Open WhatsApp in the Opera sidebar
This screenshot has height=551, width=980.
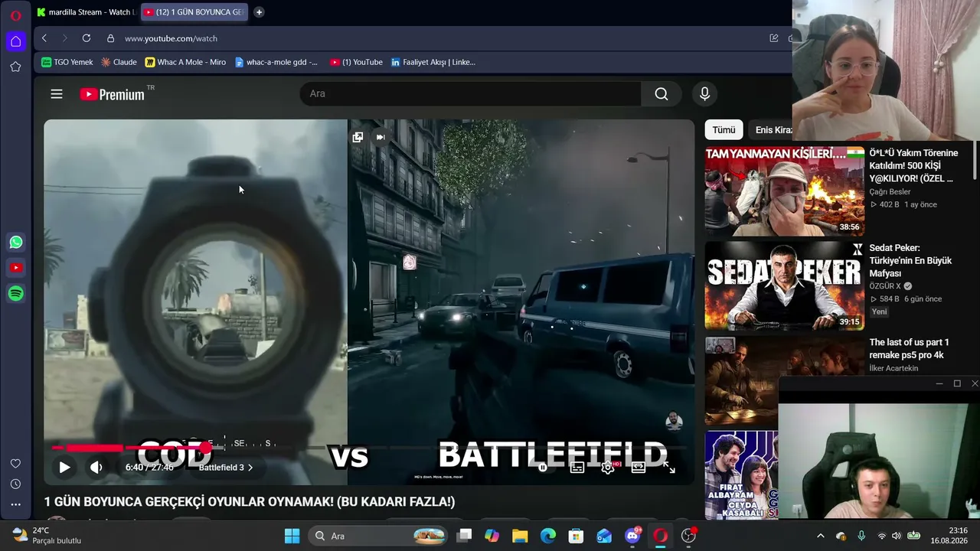click(x=16, y=243)
